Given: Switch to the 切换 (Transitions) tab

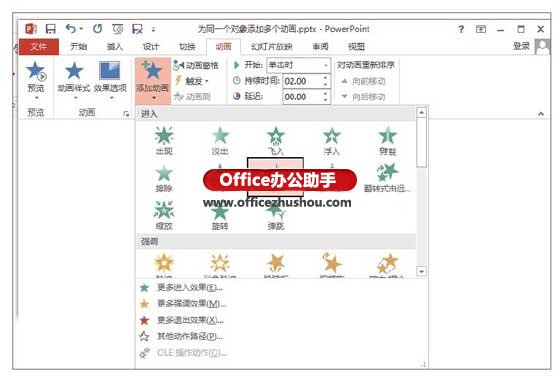Looking at the screenshot, I should pyautogui.click(x=187, y=46).
